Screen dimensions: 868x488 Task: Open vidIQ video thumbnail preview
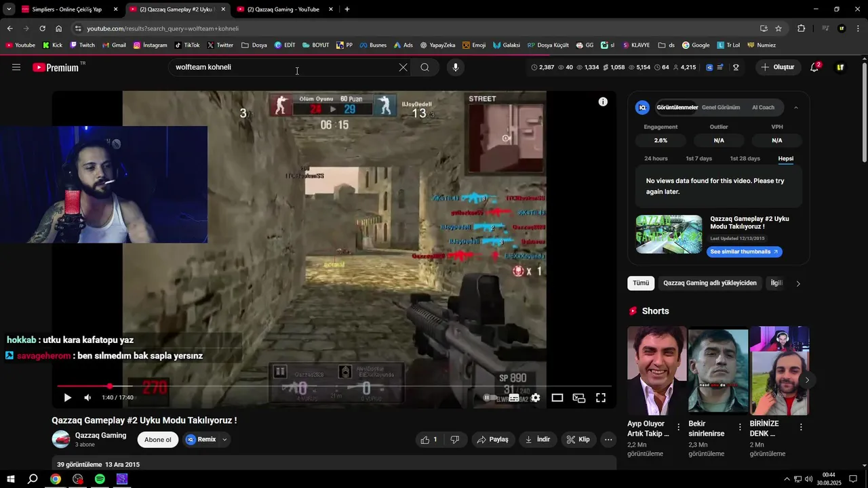(669, 235)
